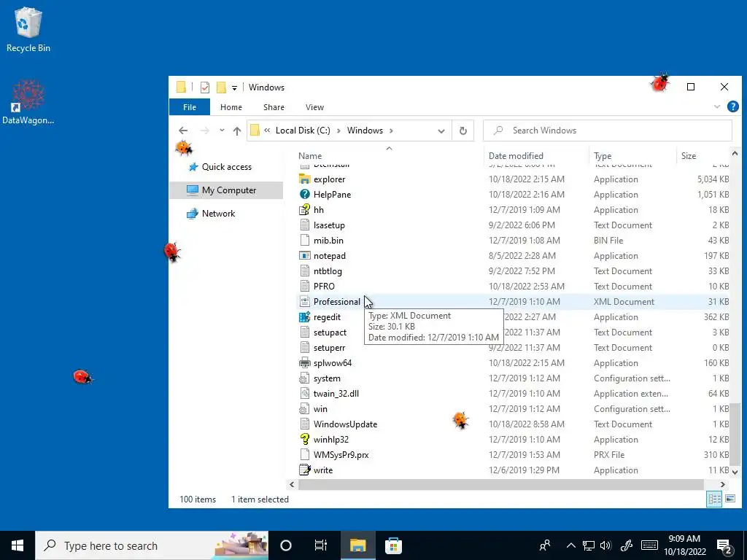
Task: Click the win configuration file icon
Action: (304, 408)
